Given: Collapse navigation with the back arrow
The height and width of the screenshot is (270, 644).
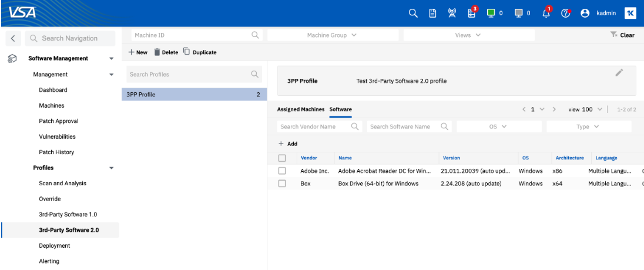Looking at the screenshot, I should 13,38.
